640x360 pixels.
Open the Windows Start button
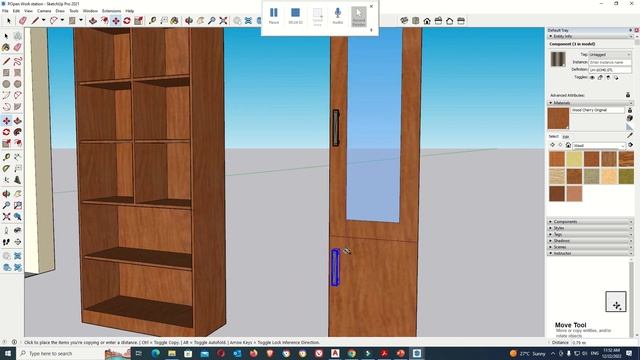click(x=7, y=353)
